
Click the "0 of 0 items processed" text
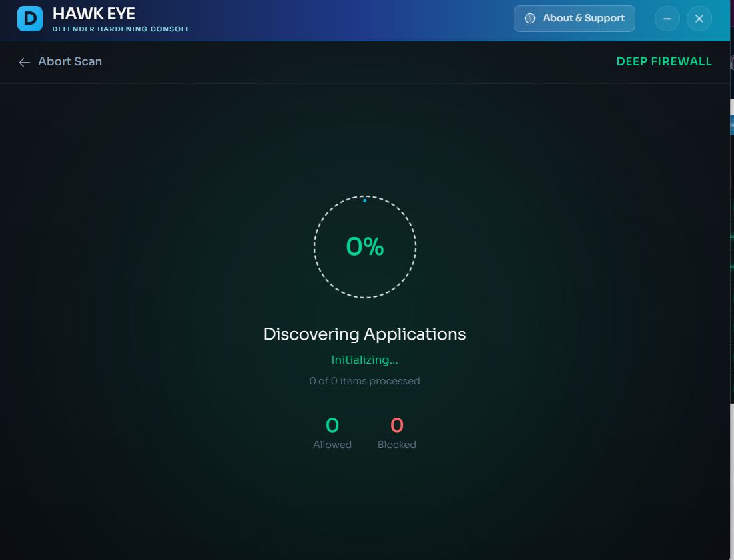(x=364, y=381)
